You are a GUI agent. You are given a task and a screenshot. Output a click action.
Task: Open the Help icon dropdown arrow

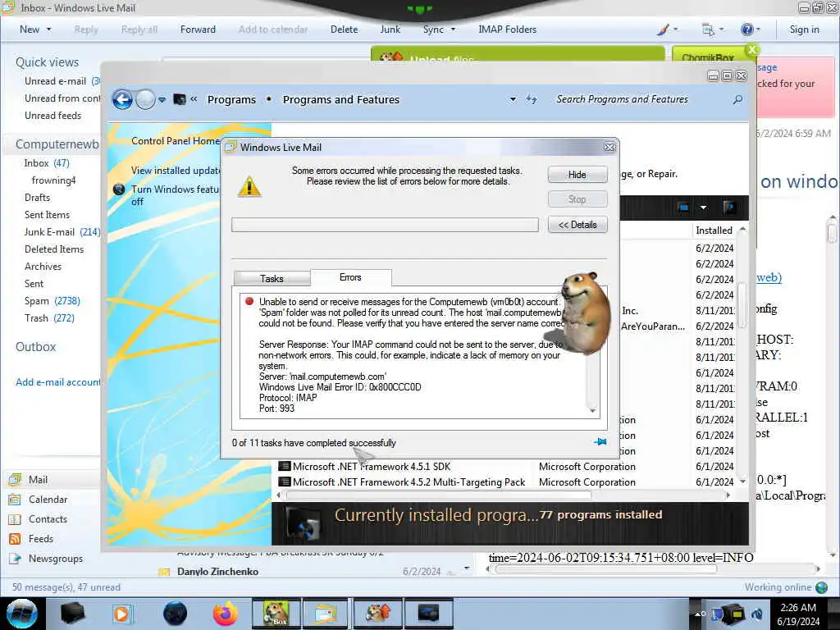click(x=758, y=30)
